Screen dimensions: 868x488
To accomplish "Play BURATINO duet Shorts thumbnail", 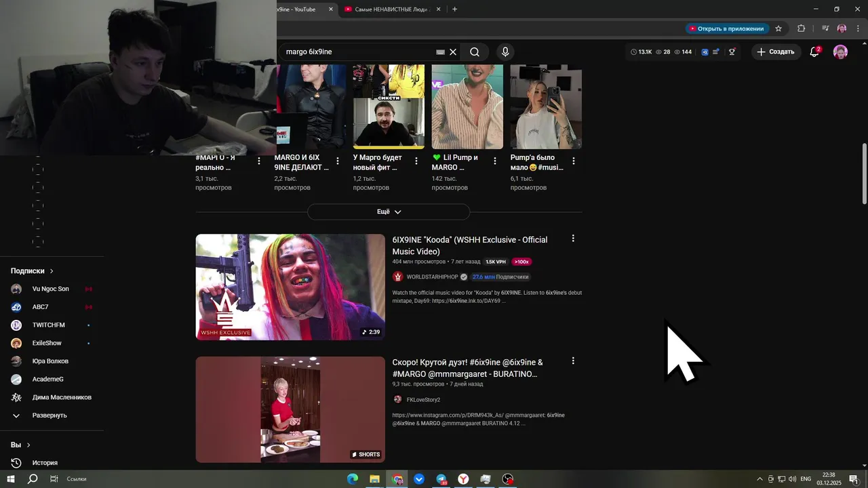I will [x=290, y=410].
